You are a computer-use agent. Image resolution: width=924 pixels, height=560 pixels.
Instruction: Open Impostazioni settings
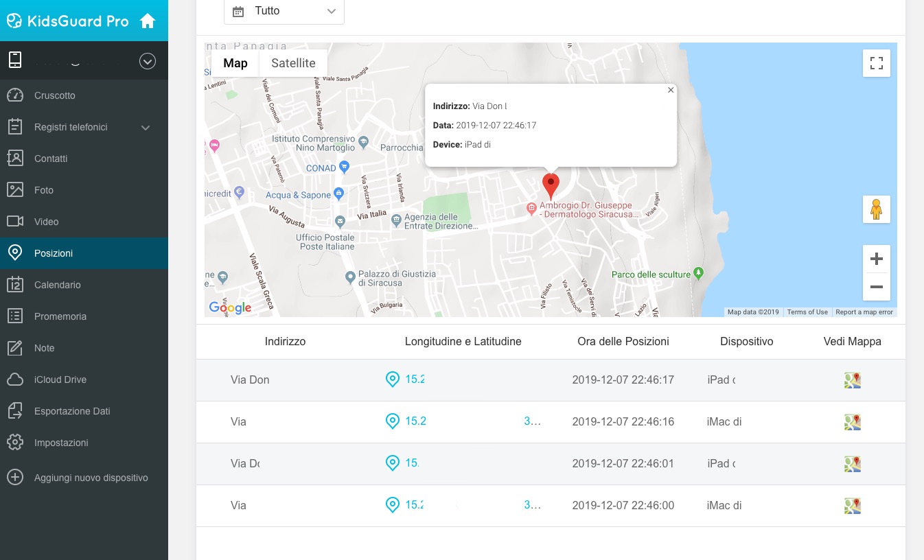coord(61,443)
